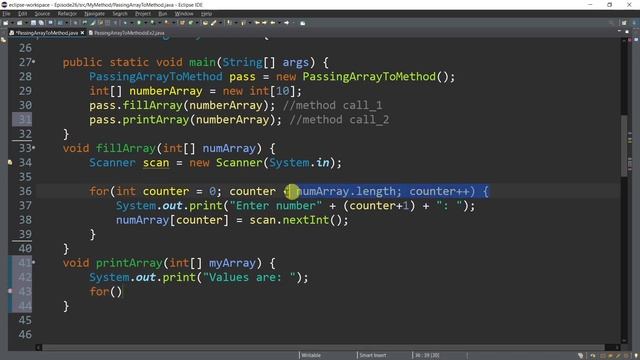The image size is (640, 360).
Task: Click the warning marker beside line 34
Action: [10, 162]
